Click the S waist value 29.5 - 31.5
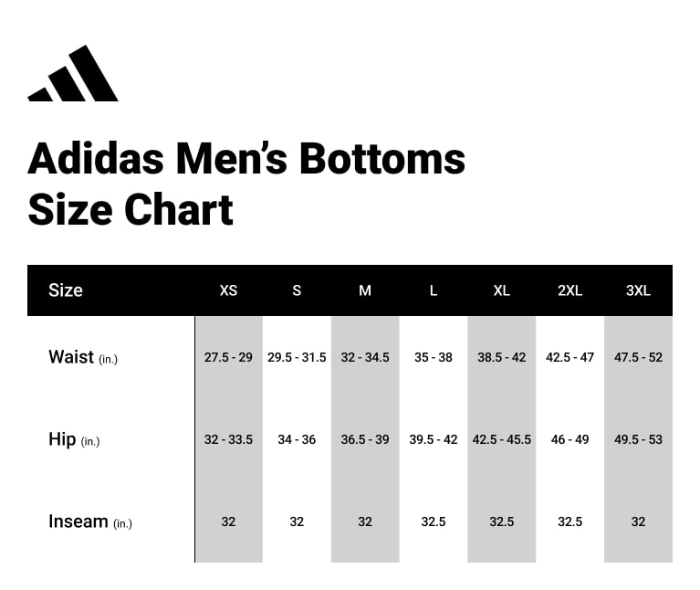 tap(297, 357)
